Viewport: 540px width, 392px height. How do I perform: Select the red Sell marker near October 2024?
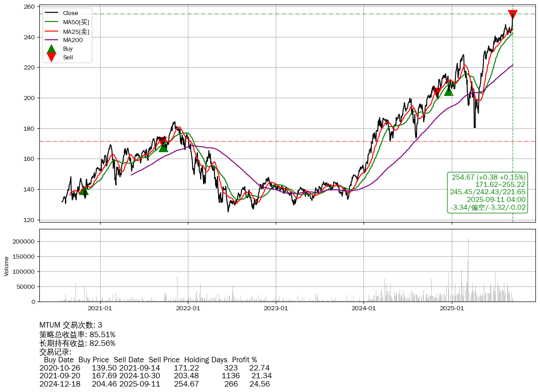[437, 92]
